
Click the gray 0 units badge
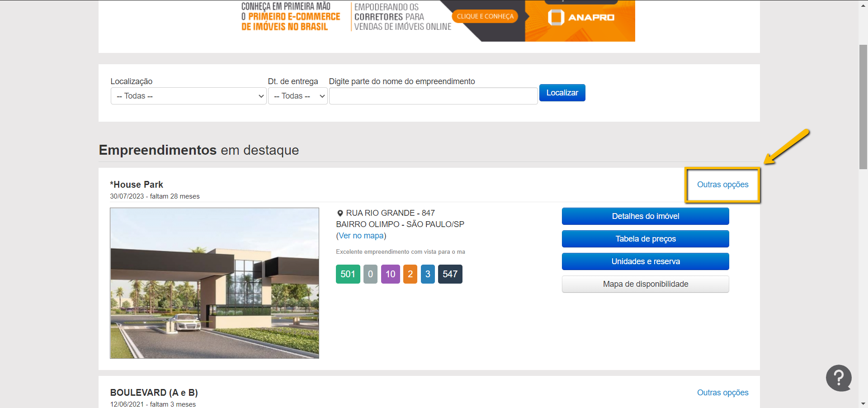coord(370,274)
